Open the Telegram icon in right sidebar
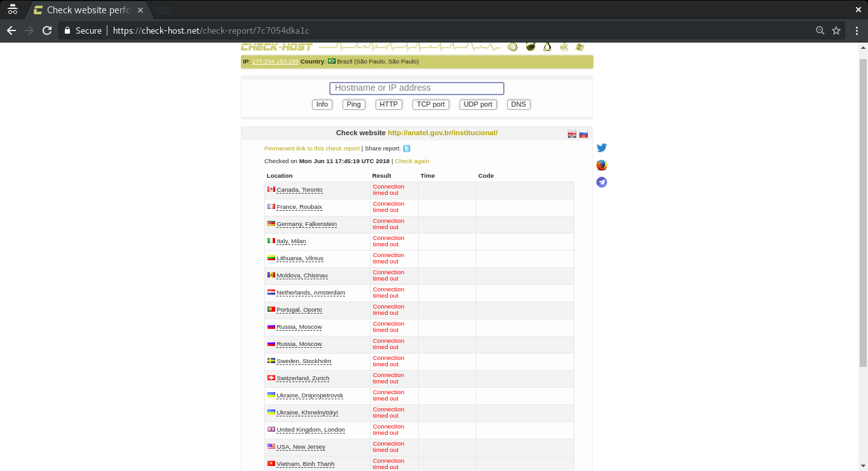Image resolution: width=868 pixels, height=471 pixels. [602, 182]
